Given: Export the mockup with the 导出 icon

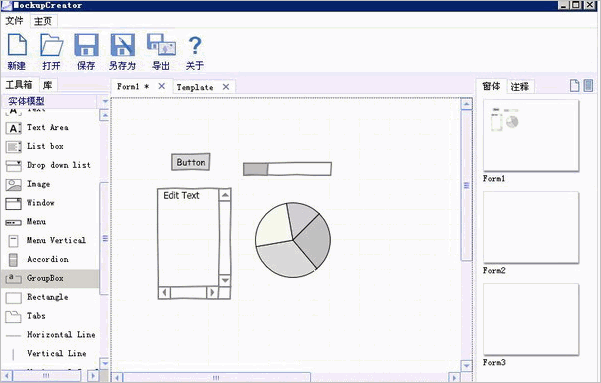Looking at the screenshot, I should pos(161,45).
